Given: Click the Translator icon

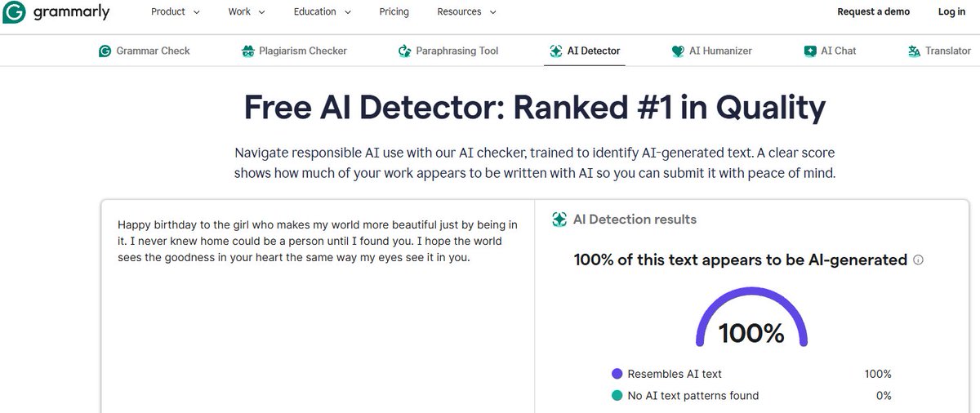Looking at the screenshot, I should pyautogui.click(x=915, y=51).
